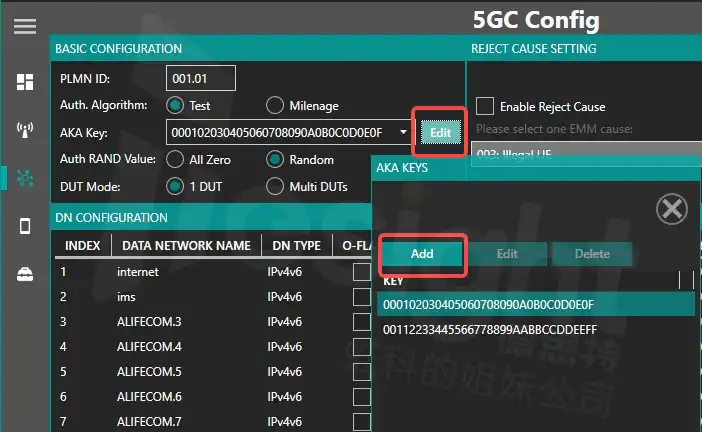
Task: Select Multi DUTs mode
Action: point(275,186)
